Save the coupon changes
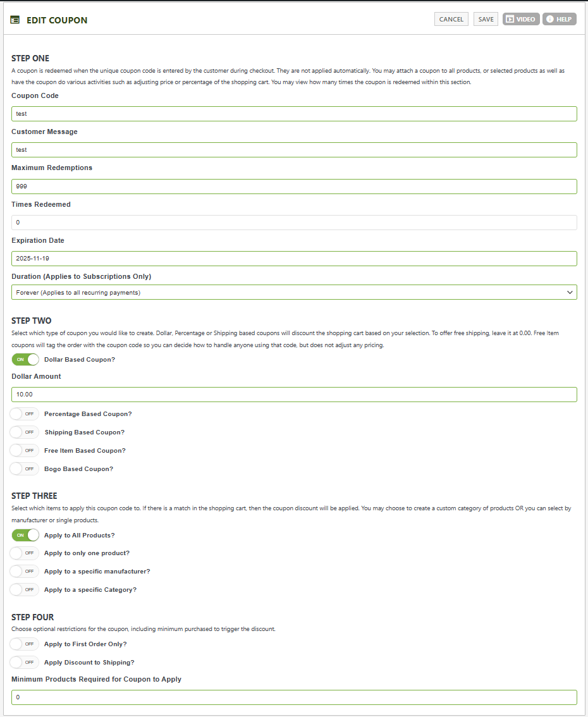This screenshot has width=588, height=717. [x=486, y=20]
